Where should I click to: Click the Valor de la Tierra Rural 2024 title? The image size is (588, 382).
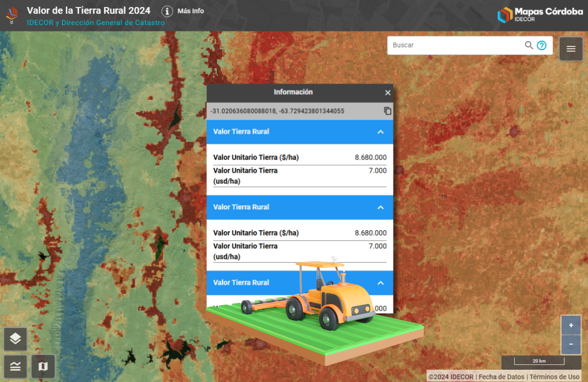[89, 11]
